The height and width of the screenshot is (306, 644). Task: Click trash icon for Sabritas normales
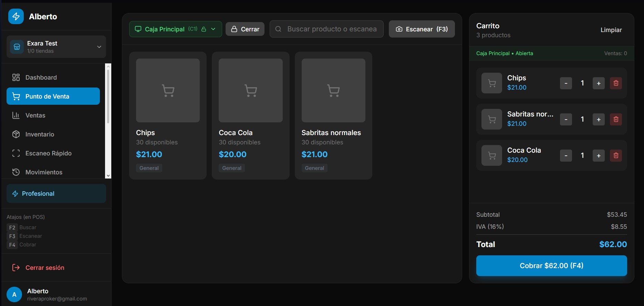(616, 119)
